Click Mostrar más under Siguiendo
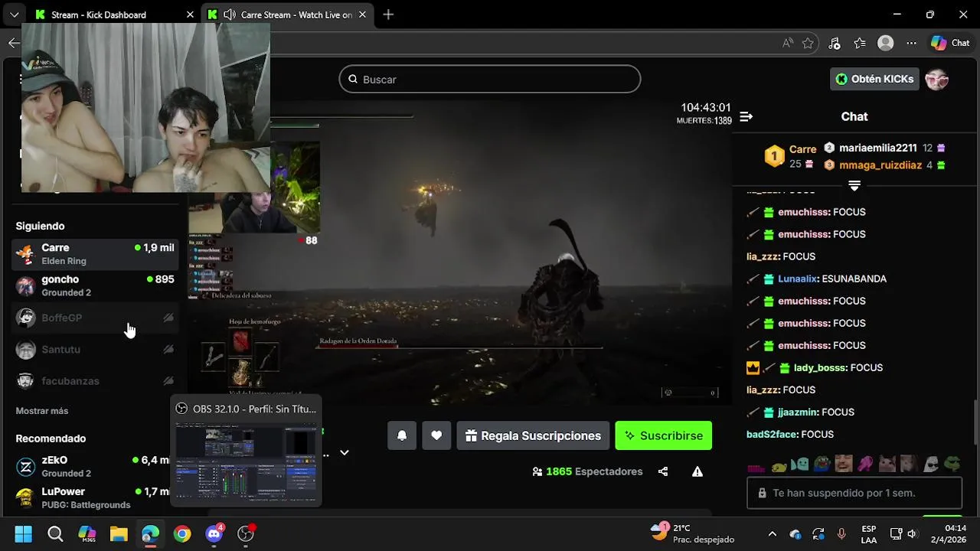This screenshot has height=551, width=980. tap(42, 411)
